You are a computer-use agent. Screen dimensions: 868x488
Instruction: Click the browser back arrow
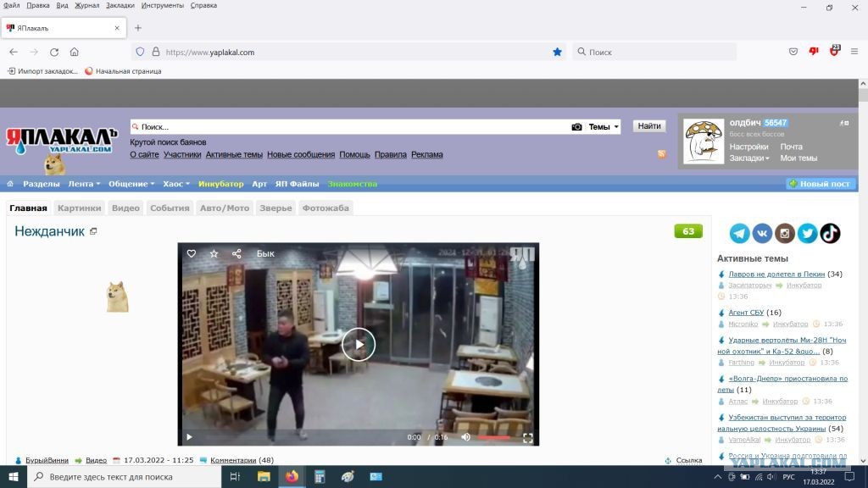pyautogui.click(x=14, y=52)
